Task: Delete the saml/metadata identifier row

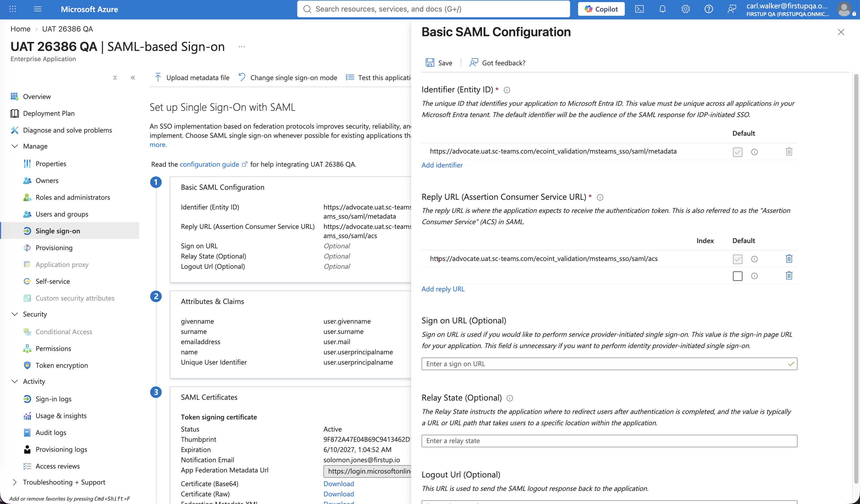Action: click(789, 151)
